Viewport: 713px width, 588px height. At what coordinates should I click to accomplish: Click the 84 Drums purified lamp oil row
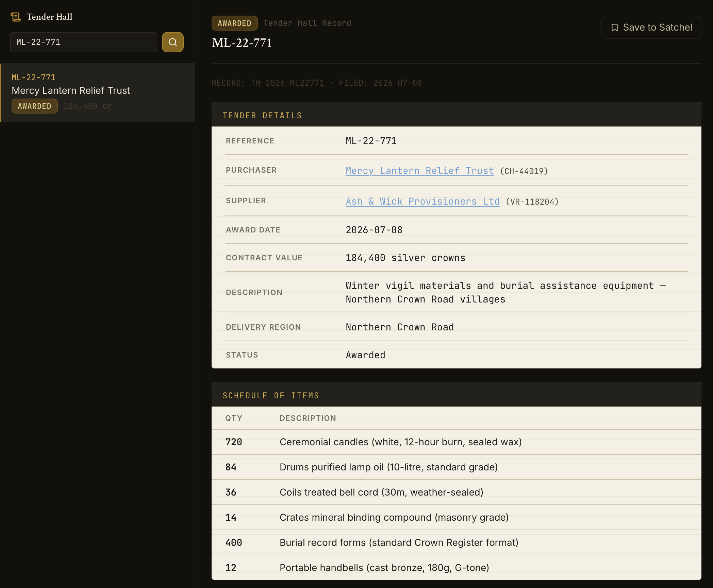(x=456, y=467)
